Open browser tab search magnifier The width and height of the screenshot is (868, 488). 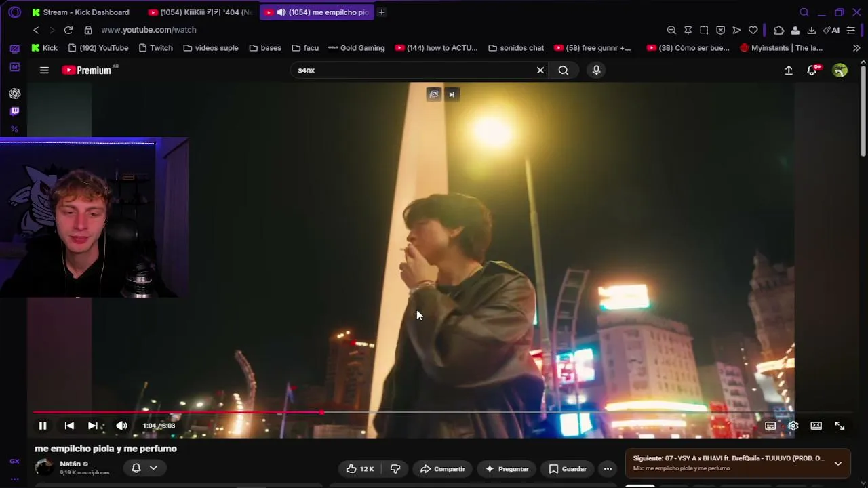tap(804, 12)
